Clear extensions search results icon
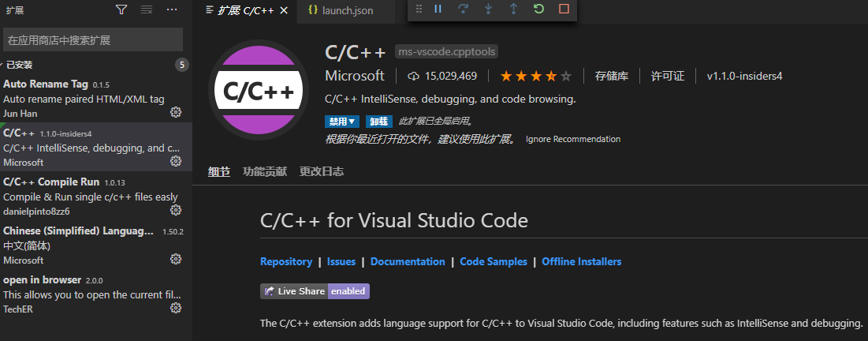 [x=146, y=9]
